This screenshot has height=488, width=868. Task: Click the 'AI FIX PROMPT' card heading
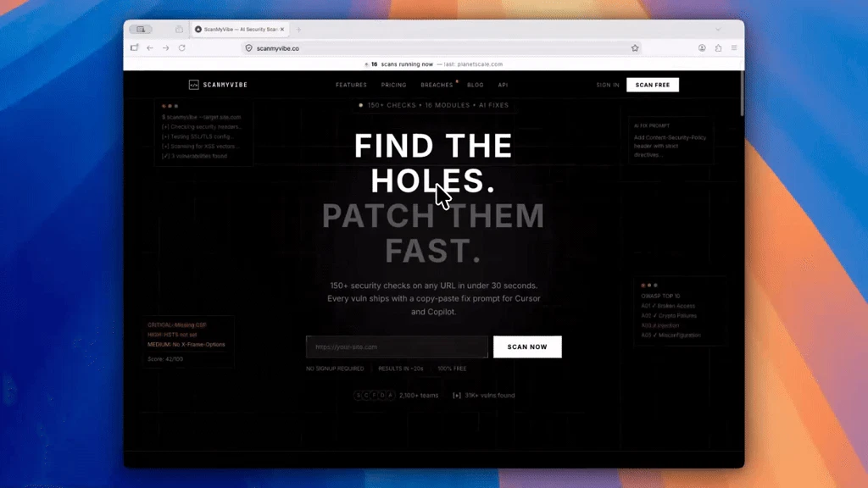click(652, 126)
